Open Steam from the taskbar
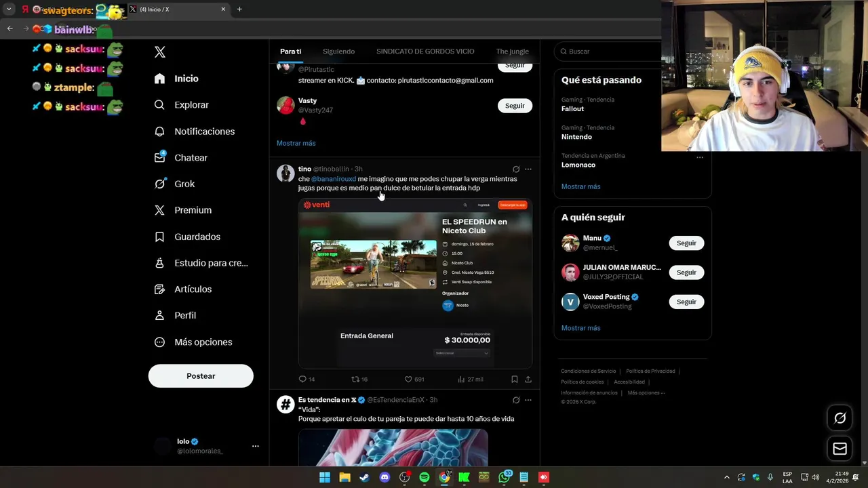 (x=364, y=477)
